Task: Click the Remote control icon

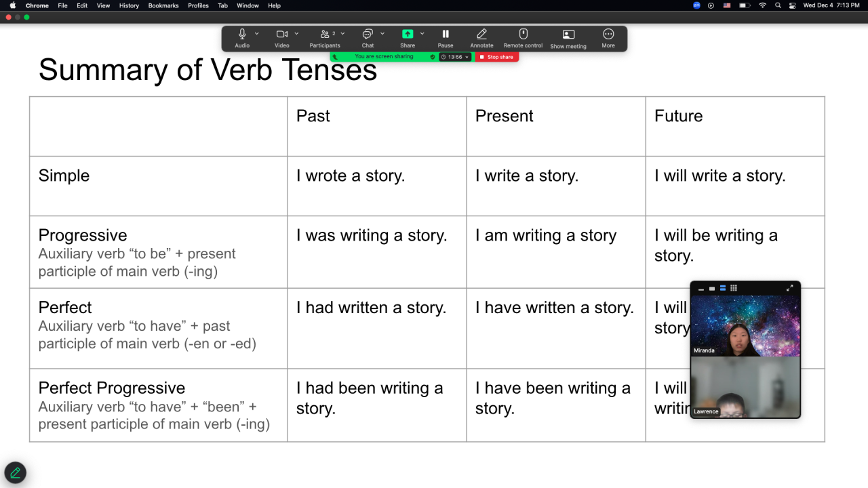Action: pos(523,34)
